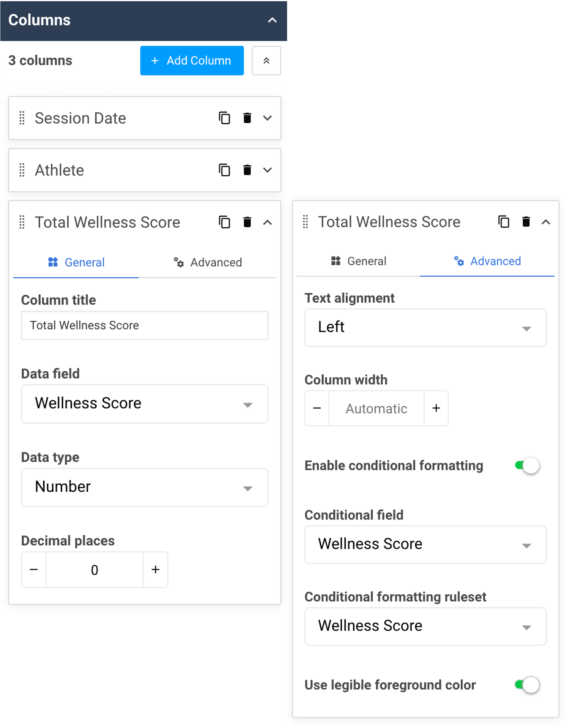Screen dimensions: 567x728
Task: Delete the Session Date column
Action: (247, 118)
